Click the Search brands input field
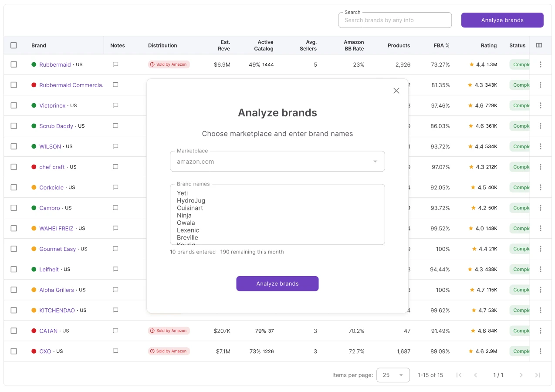This screenshot has width=555, height=392. click(395, 20)
